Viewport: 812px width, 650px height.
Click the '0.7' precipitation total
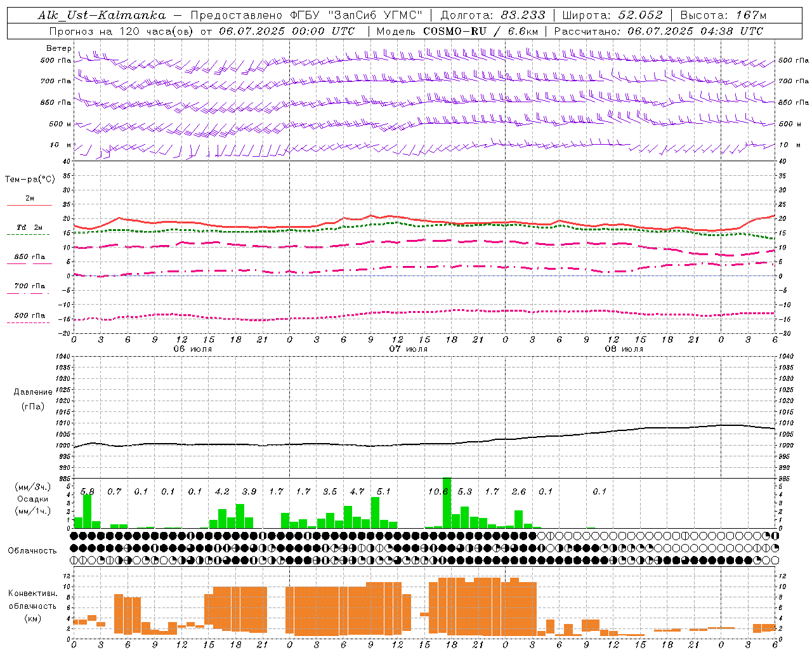pyautogui.click(x=114, y=491)
